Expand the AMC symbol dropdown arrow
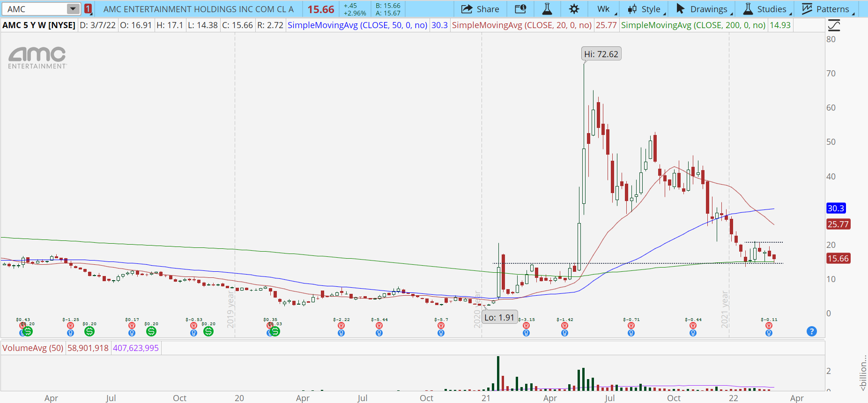The height and width of the screenshot is (403, 868). 73,9
